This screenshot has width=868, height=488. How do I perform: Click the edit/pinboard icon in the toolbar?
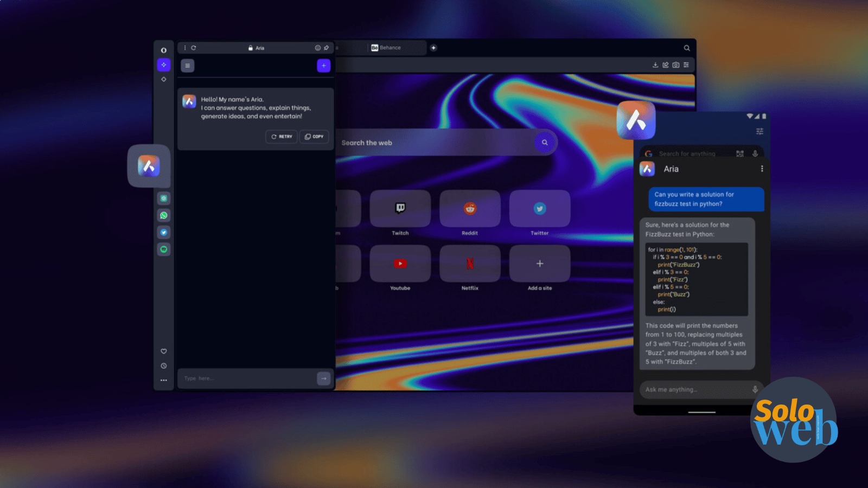(x=666, y=65)
